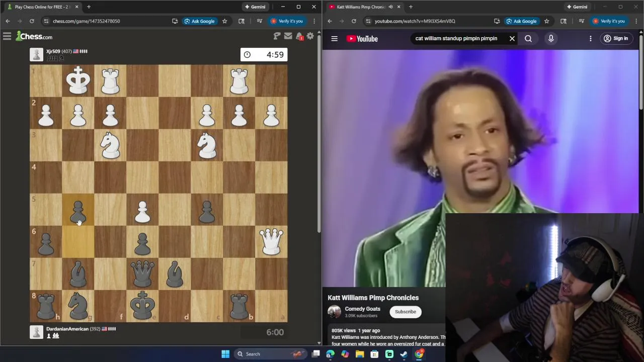Viewport: 644px width, 362px height.
Task: Open Gemini in the YouTube window
Action: [577, 7]
